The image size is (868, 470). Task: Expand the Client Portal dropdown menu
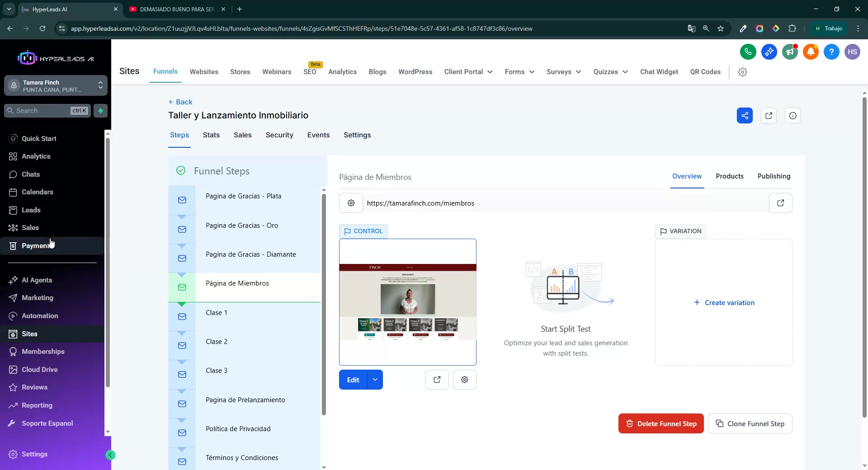click(x=468, y=72)
